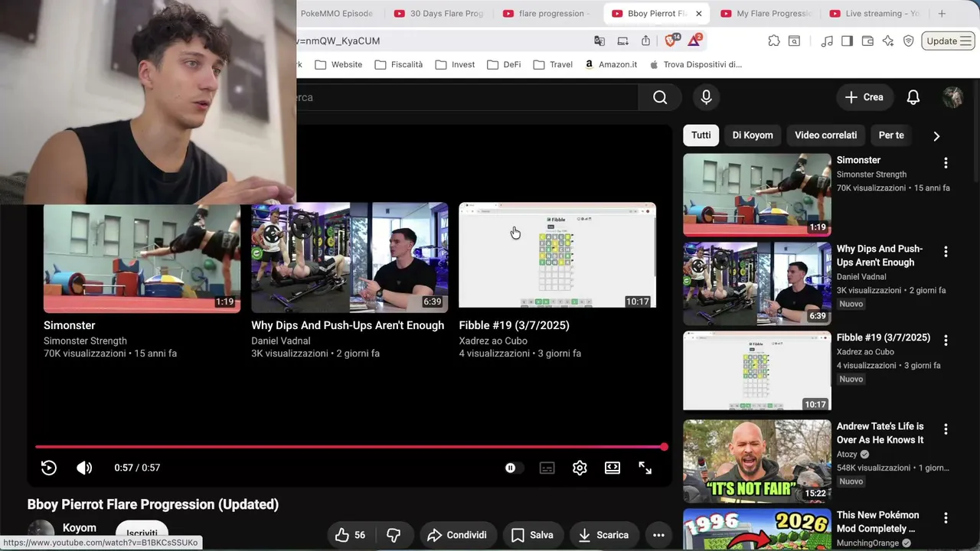This screenshot has width=980, height=551.
Task: Open options for sidebar Fibble #19 video
Action: (946, 340)
